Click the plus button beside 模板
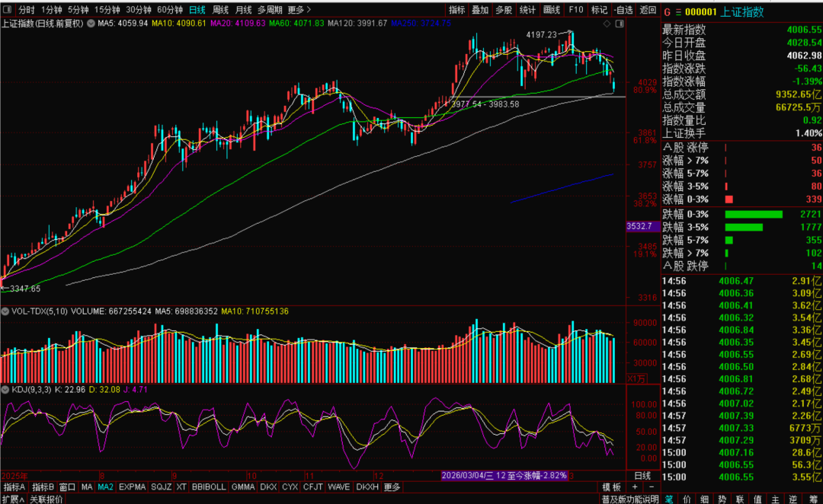This screenshot has height=504, width=823. coord(634,486)
